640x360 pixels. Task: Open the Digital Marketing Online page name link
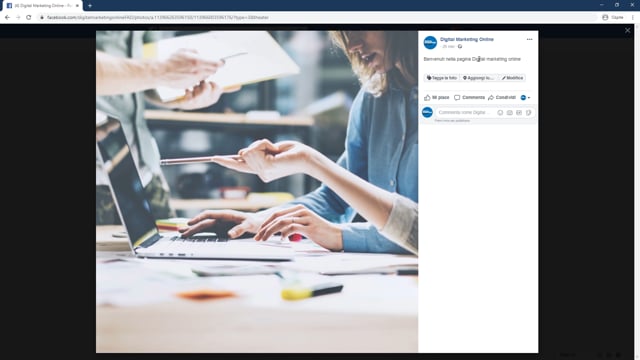pos(467,40)
